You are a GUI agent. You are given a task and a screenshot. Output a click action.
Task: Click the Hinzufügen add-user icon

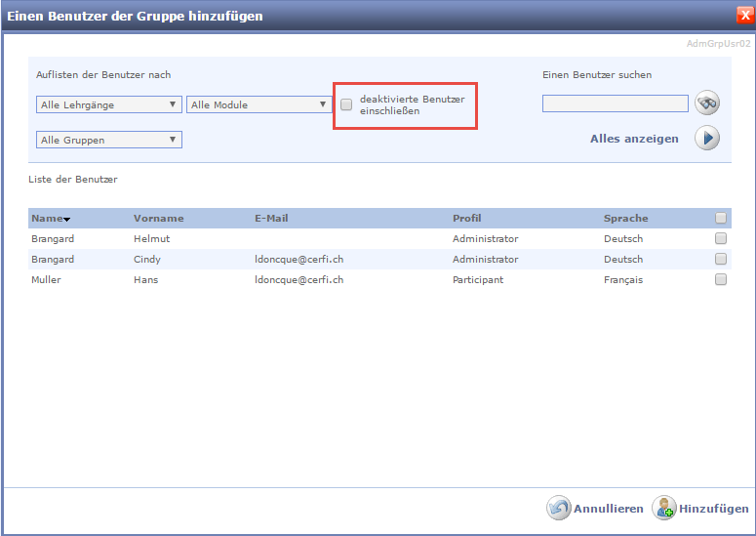click(664, 508)
